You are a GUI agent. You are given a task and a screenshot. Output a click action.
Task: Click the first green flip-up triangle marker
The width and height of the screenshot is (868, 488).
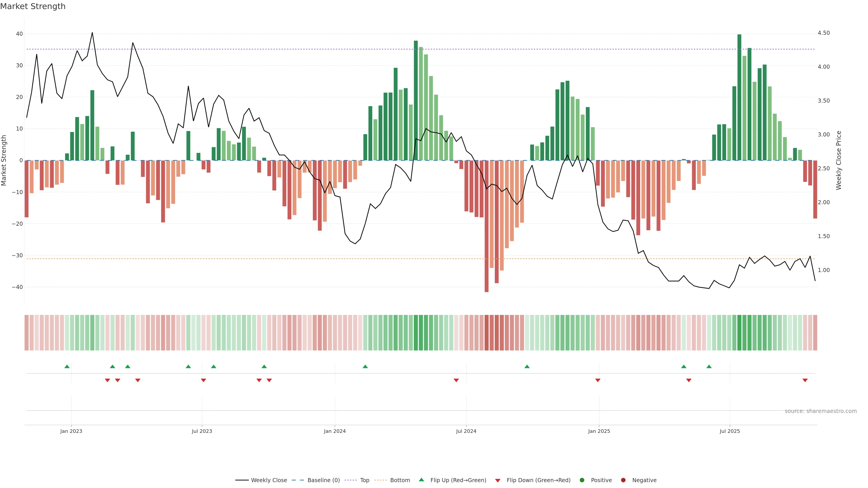67,366
